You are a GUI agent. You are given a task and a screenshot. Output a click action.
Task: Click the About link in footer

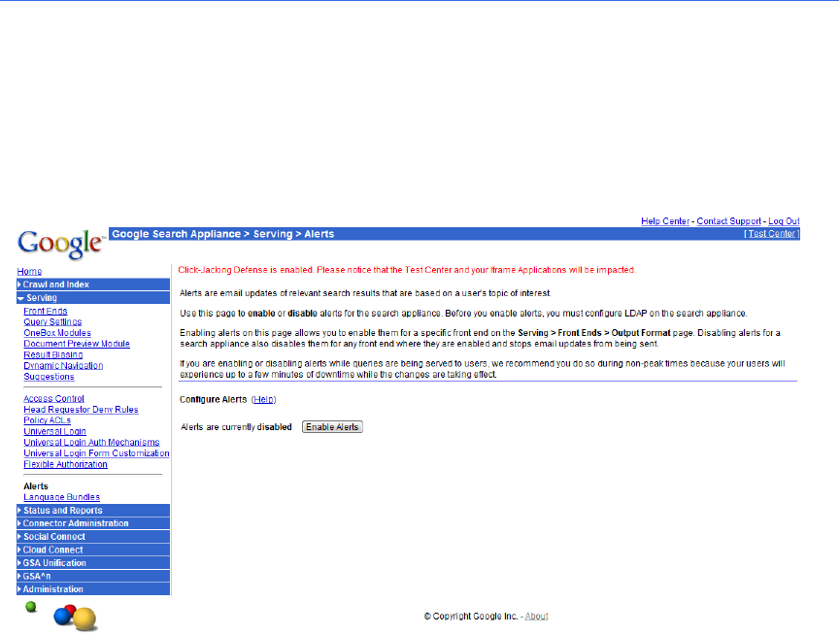536,617
